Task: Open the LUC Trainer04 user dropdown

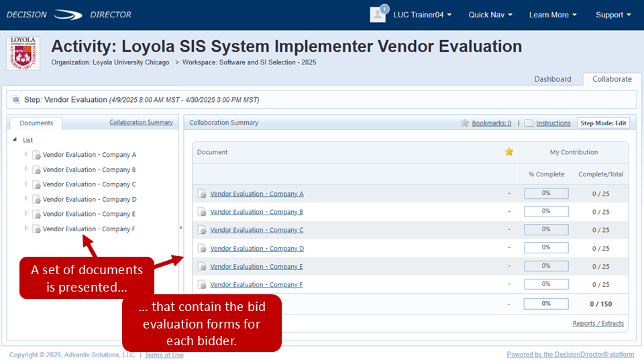Action: coord(422,15)
